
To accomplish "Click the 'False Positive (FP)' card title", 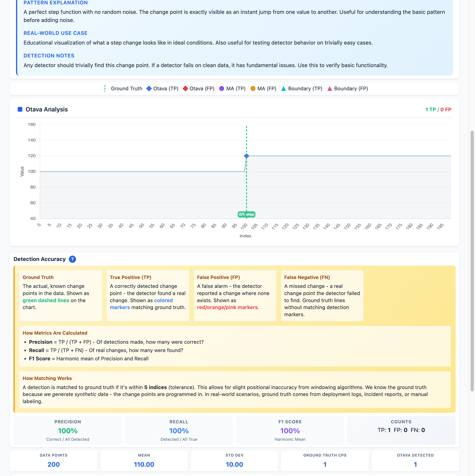I will tap(218, 277).
